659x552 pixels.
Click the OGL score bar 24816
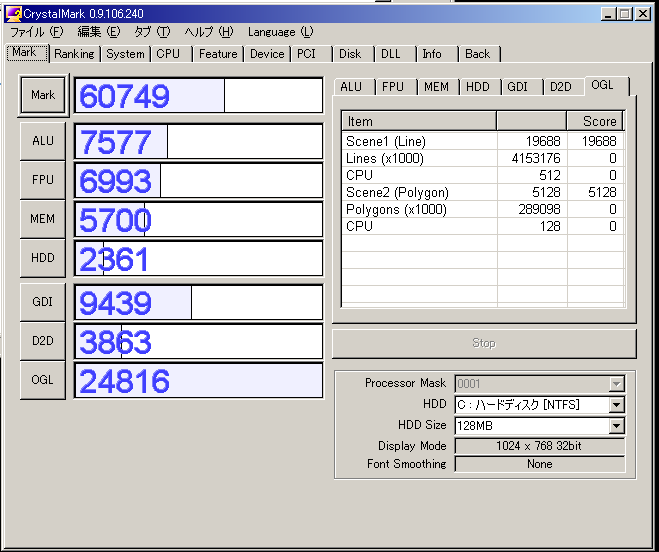click(x=199, y=380)
